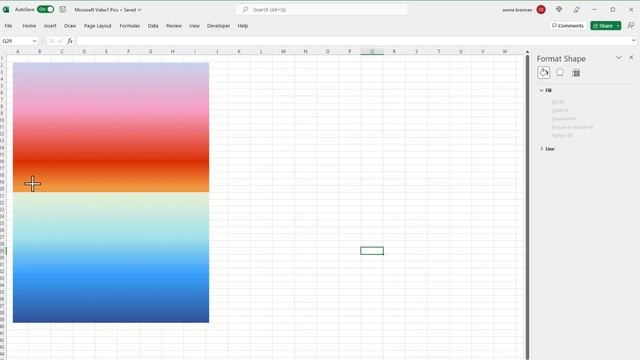
Task: Click the scroll-up arrow of the sheet
Action: (527, 52)
